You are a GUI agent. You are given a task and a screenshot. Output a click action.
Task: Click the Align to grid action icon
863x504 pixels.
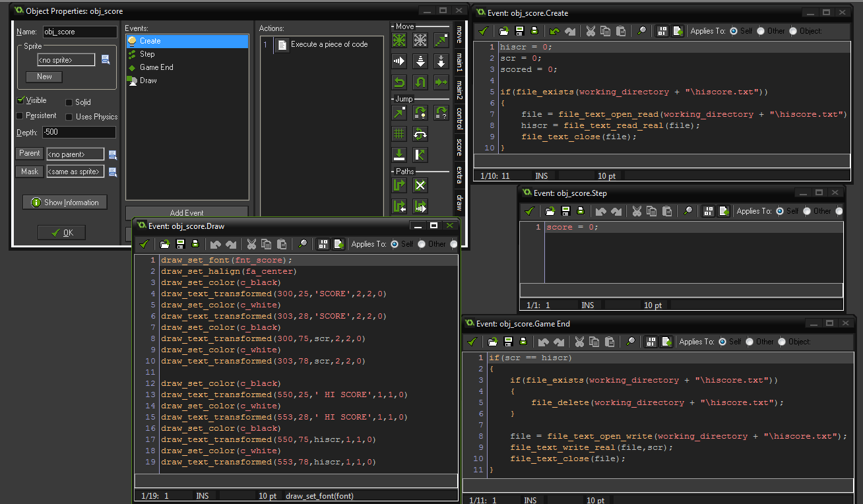399,134
